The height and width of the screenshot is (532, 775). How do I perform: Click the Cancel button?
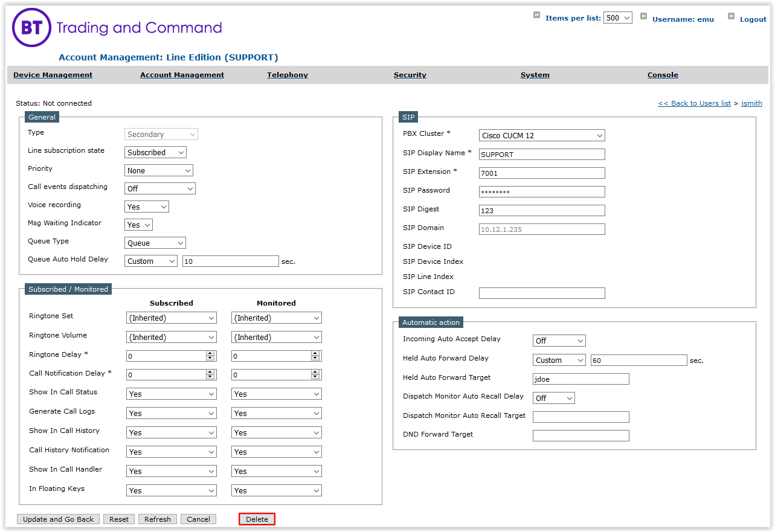(x=198, y=519)
